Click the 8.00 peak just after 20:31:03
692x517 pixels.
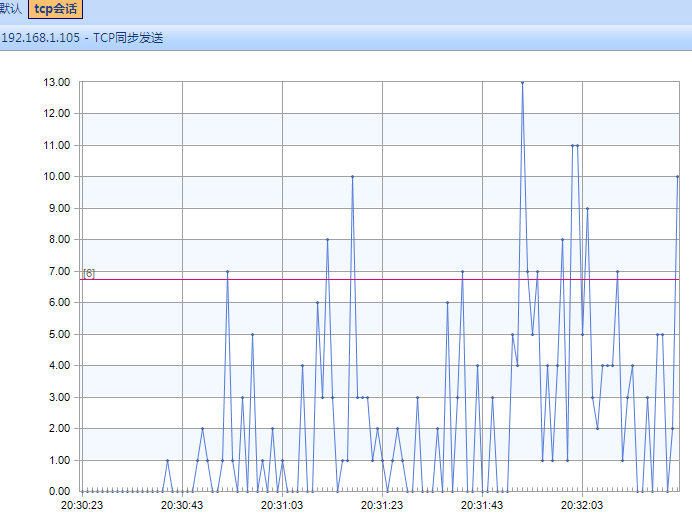327,240
